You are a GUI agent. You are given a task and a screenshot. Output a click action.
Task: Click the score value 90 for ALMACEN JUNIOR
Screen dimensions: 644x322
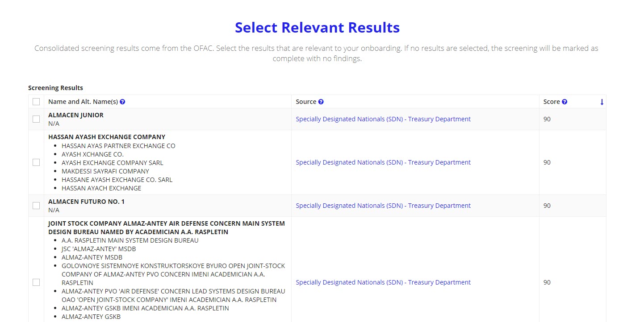pos(547,119)
